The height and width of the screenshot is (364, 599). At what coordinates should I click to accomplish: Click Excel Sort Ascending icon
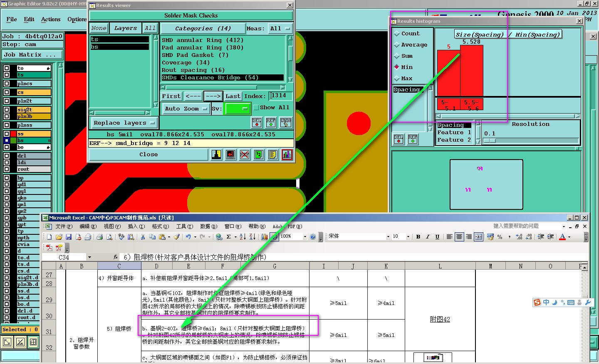coord(243,237)
